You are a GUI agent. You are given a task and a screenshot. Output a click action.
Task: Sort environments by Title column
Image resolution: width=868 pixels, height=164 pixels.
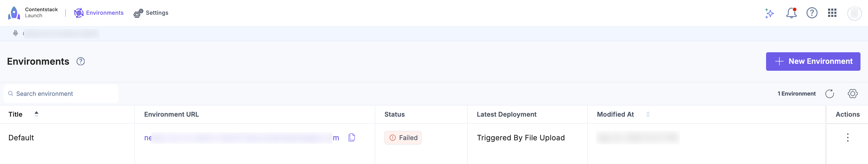[36, 114]
